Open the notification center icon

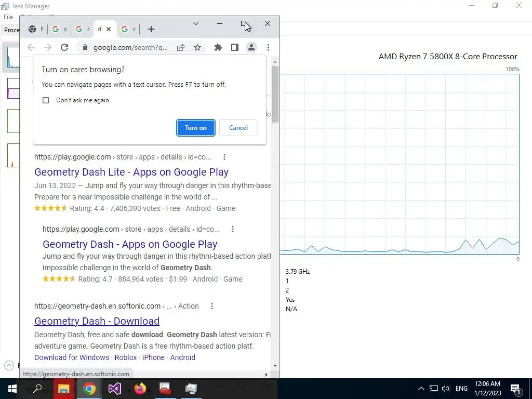point(516,389)
